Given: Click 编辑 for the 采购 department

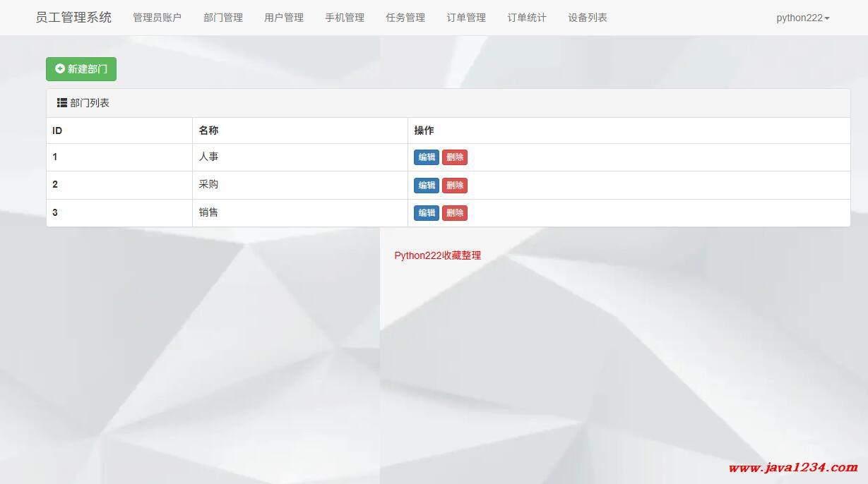Looking at the screenshot, I should [427, 186].
